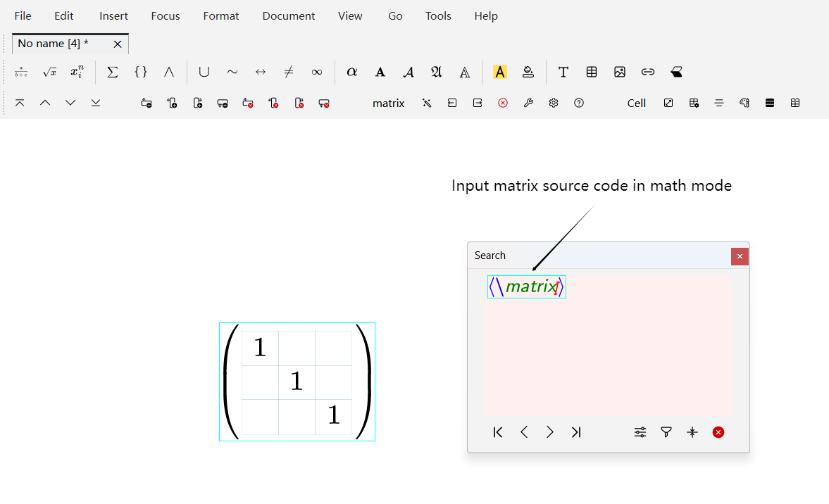829x504 pixels.
Task: Insert a fraction from the math toolbar
Action: [x=21, y=72]
